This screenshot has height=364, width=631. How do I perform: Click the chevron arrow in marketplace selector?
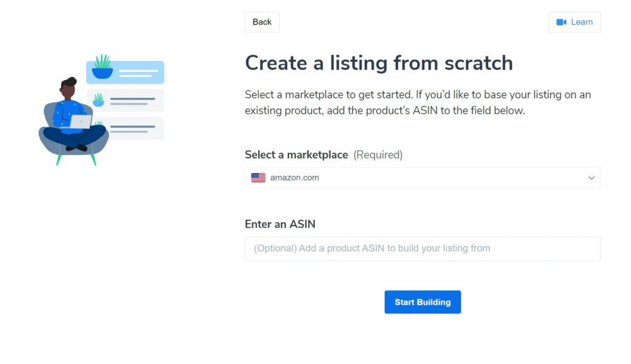(591, 177)
